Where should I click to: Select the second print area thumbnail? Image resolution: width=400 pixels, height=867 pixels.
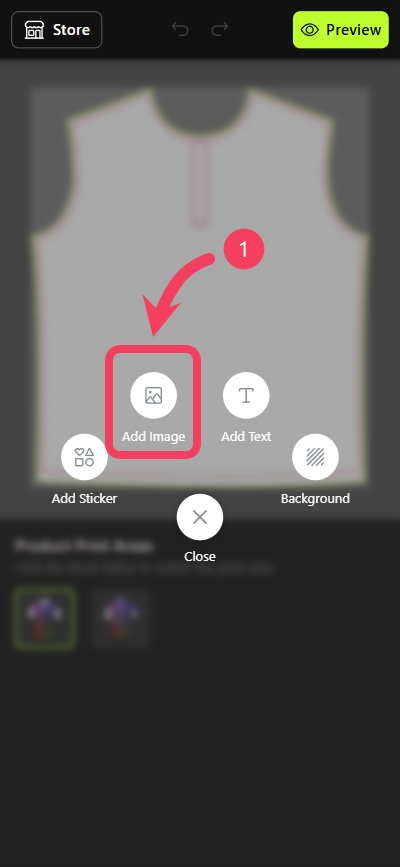point(121,618)
